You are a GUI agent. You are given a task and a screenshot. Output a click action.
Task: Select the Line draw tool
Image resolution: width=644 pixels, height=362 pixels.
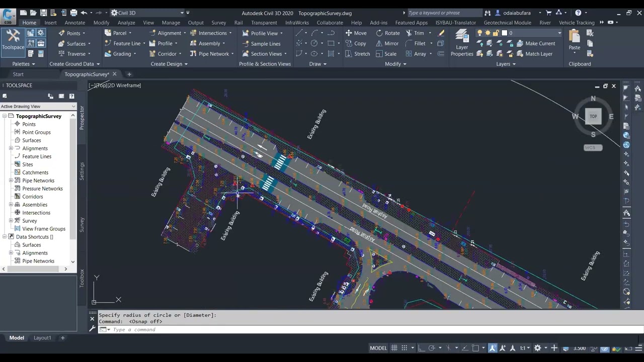299,33
